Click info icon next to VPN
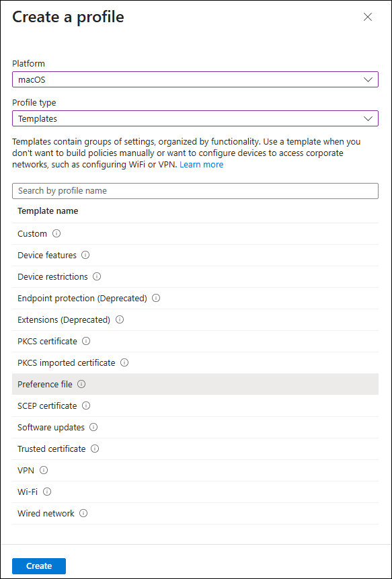The height and width of the screenshot is (579, 392). (x=44, y=470)
